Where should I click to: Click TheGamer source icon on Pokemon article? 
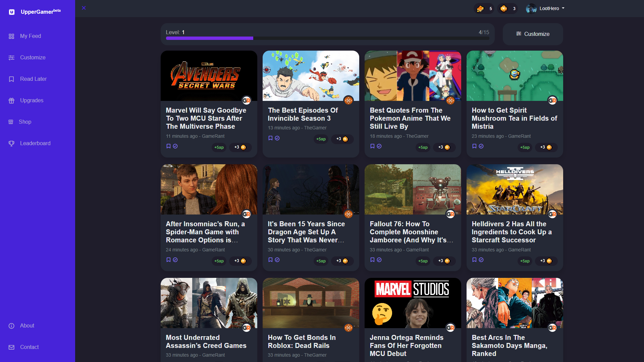coord(450,100)
